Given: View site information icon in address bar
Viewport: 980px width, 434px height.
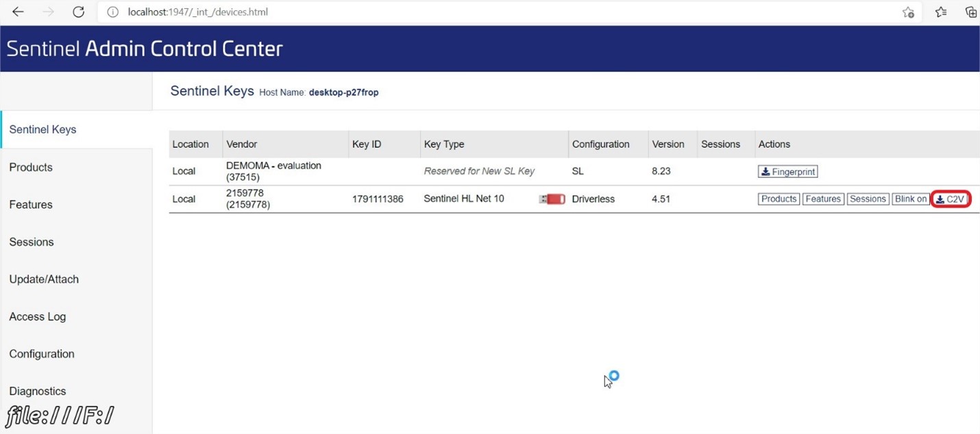Looking at the screenshot, I should coord(113,12).
